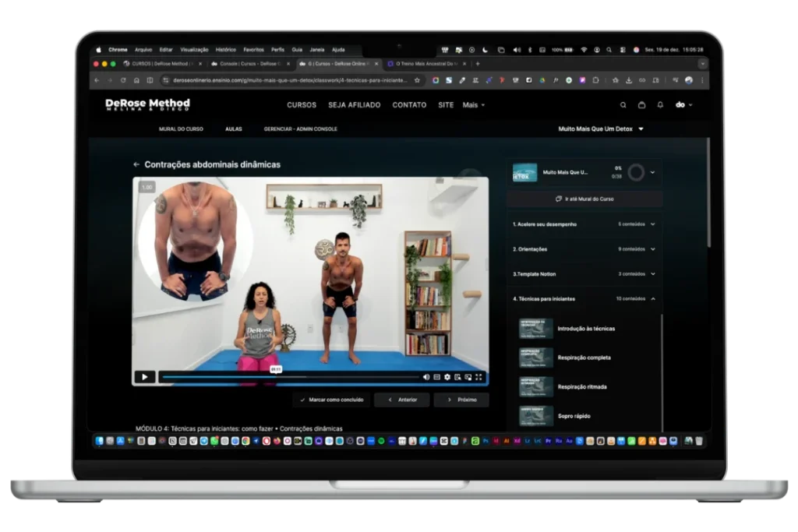Open the SITE navigation link

point(446,105)
